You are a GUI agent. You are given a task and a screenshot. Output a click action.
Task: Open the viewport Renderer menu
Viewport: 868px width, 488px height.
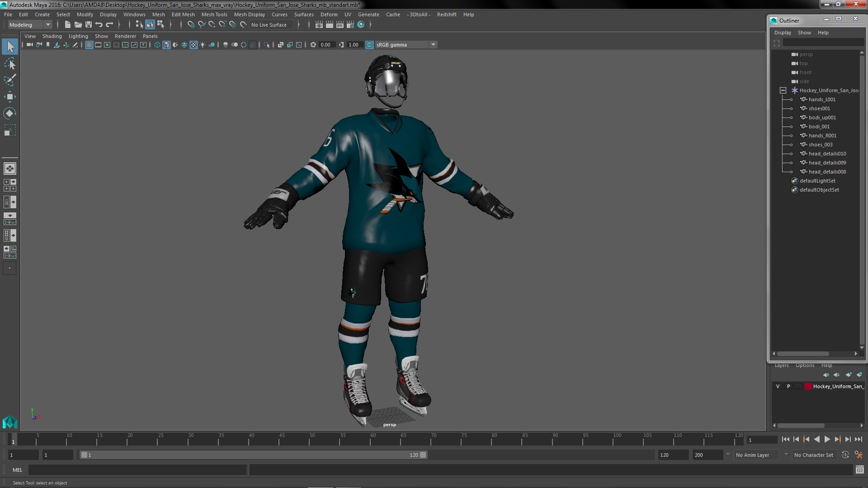tap(125, 36)
